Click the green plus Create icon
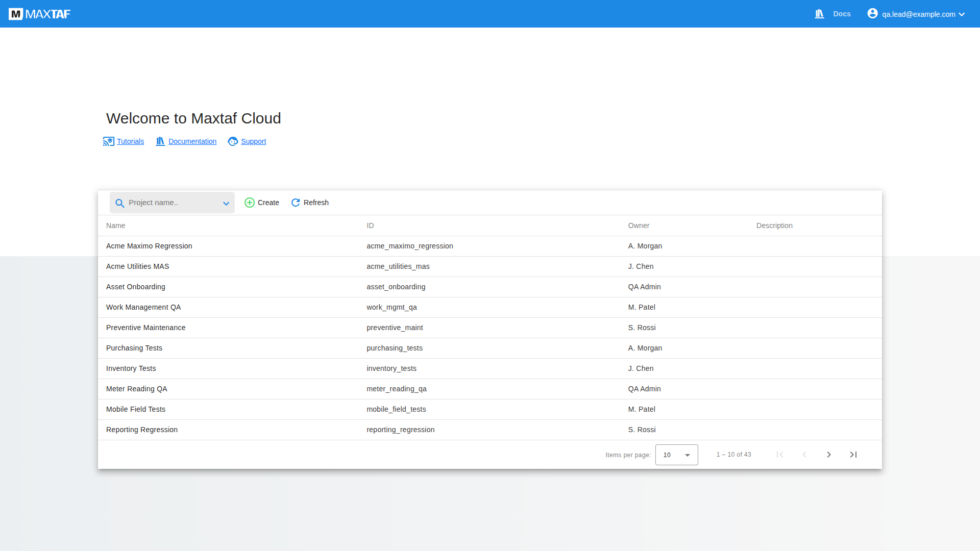 click(x=250, y=203)
